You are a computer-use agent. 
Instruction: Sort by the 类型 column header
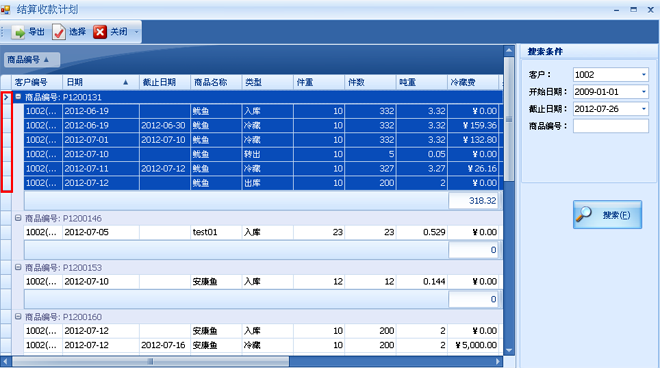[267, 82]
